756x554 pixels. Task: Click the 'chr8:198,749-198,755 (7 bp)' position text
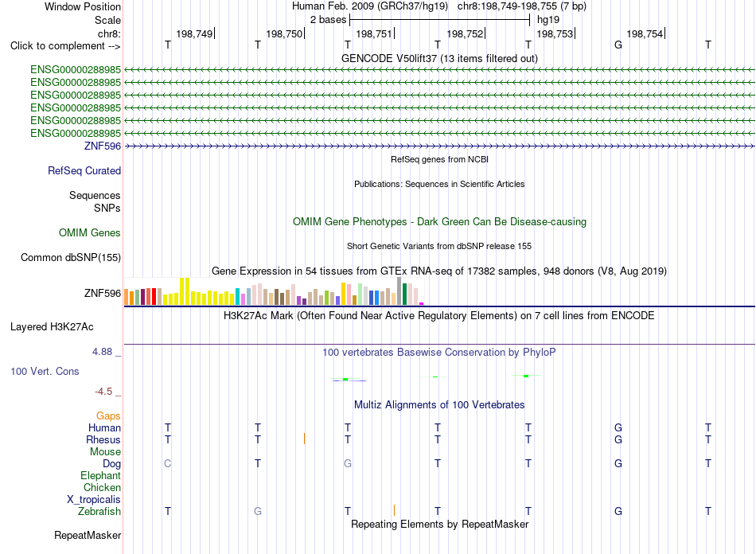(x=522, y=6)
